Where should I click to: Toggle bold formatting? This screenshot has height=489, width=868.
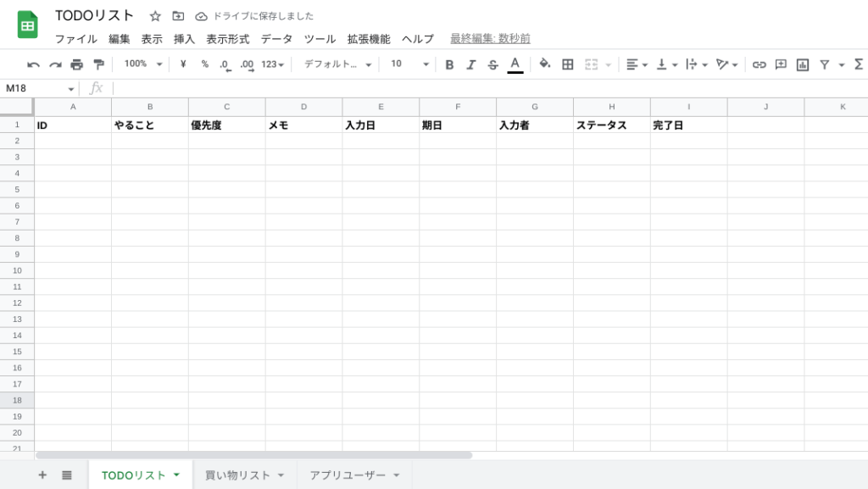449,64
